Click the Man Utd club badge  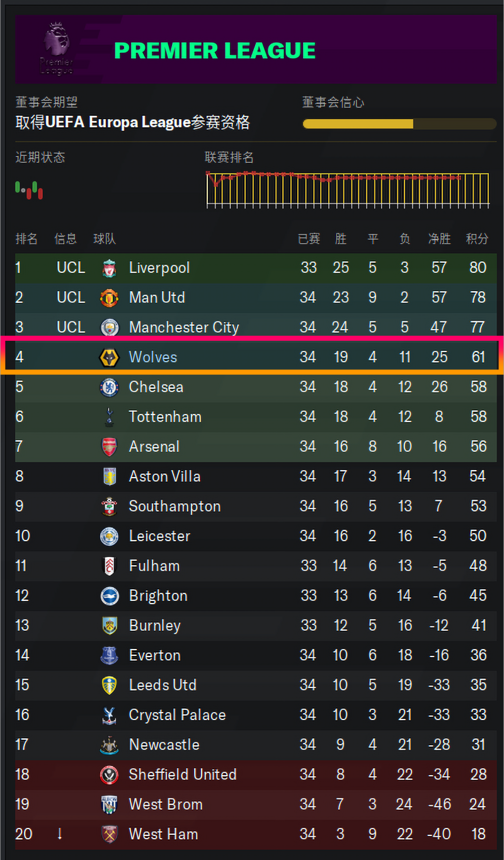(110, 297)
